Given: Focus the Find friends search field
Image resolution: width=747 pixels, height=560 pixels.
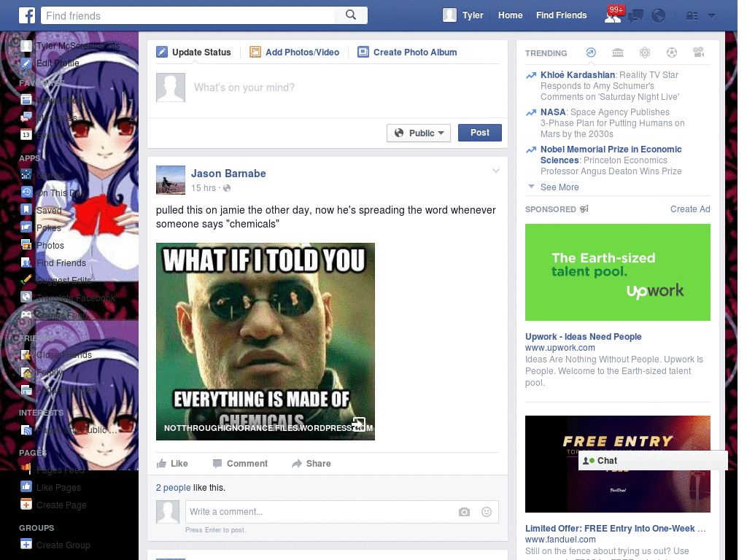Looking at the screenshot, I should tap(187, 15).
